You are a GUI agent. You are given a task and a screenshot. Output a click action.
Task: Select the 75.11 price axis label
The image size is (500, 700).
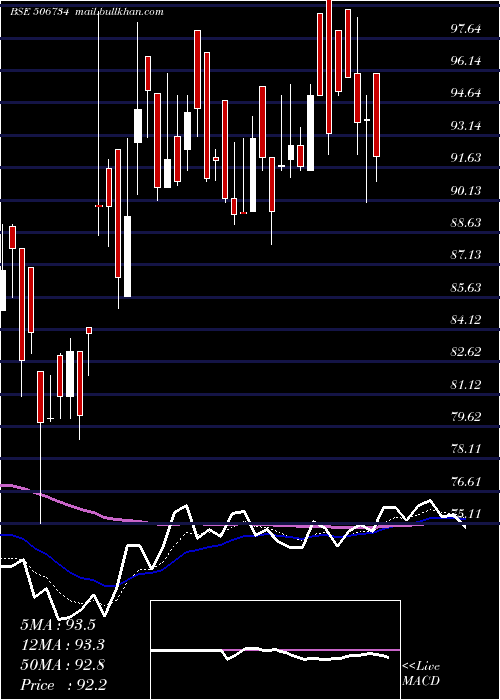point(466,513)
